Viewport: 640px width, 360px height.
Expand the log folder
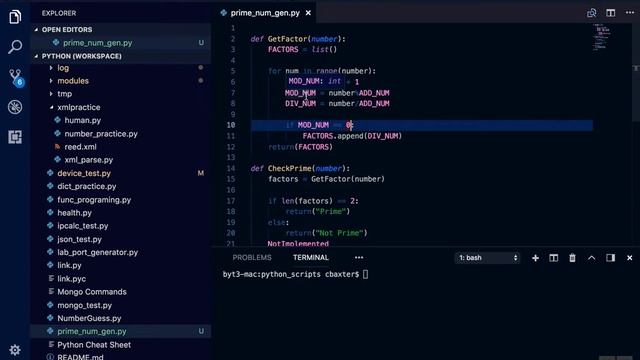click(x=63, y=68)
